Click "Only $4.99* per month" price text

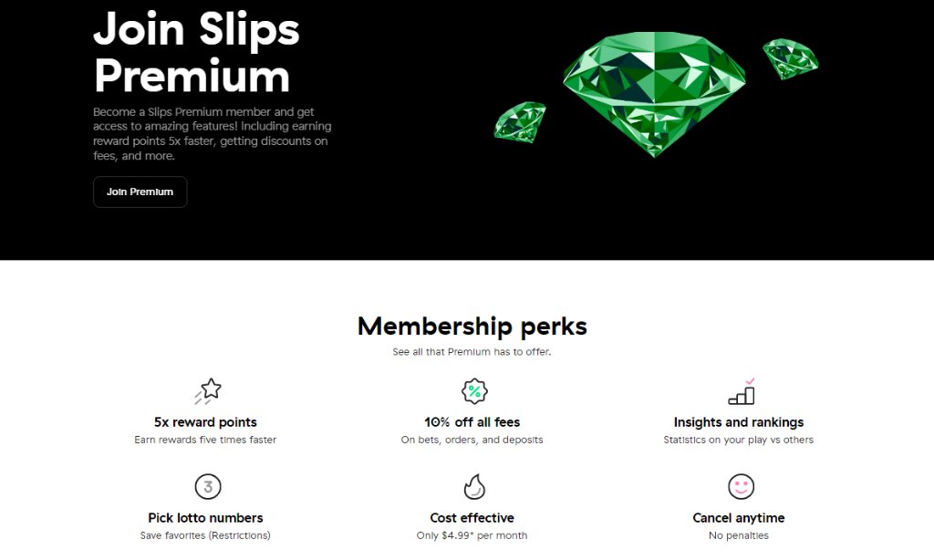[472, 535]
